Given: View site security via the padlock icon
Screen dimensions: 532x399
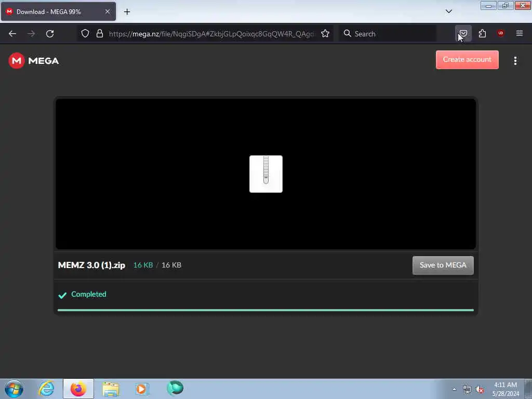Looking at the screenshot, I should coord(99,33).
